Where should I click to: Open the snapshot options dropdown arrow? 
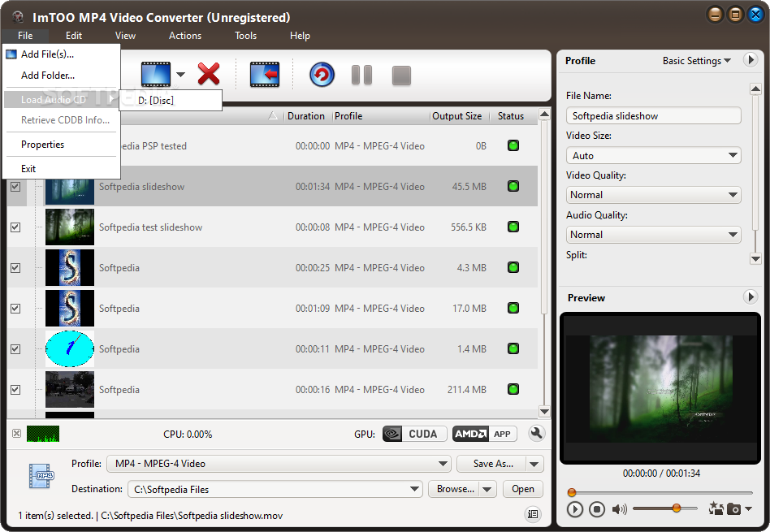tap(748, 509)
